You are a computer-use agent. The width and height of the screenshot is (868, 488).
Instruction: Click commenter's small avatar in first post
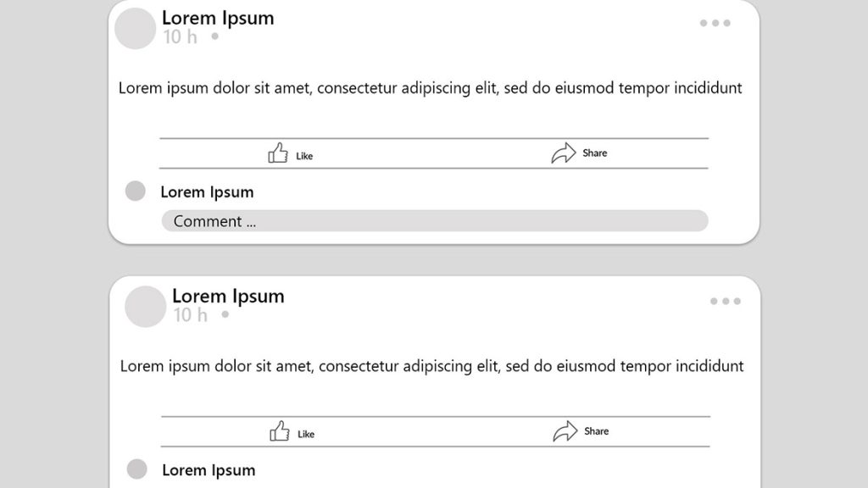tap(135, 191)
